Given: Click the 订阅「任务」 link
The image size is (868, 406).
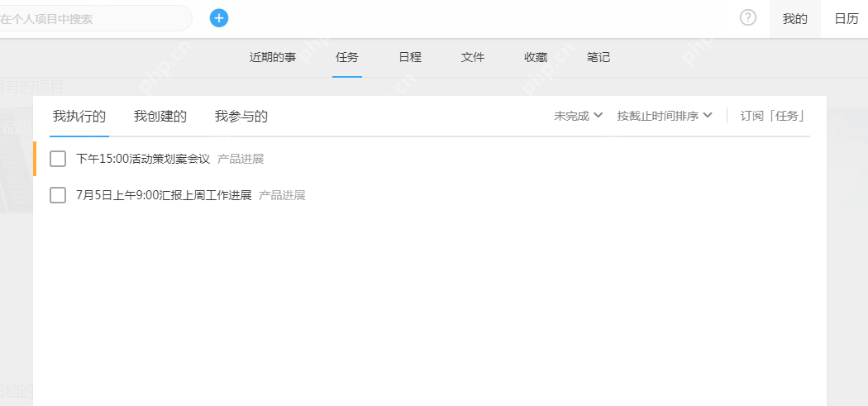Looking at the screenshot, I should pyautogui.click(x=772, y=117).
